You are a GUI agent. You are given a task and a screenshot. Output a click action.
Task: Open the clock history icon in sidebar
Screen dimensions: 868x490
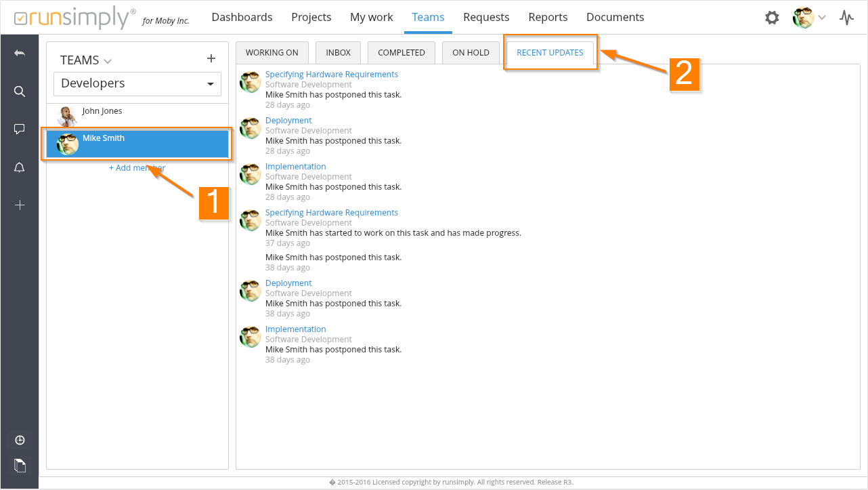pyautogui.click(x=20, y=441)
